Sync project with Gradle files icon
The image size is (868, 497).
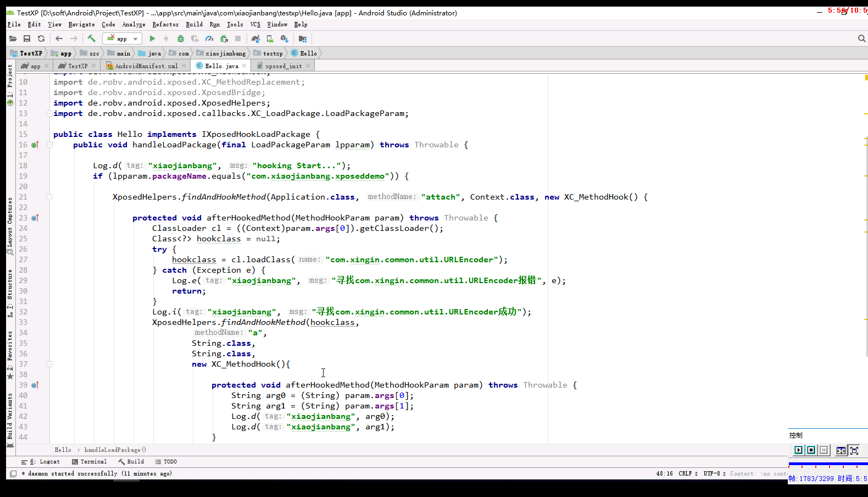point(255,38)
